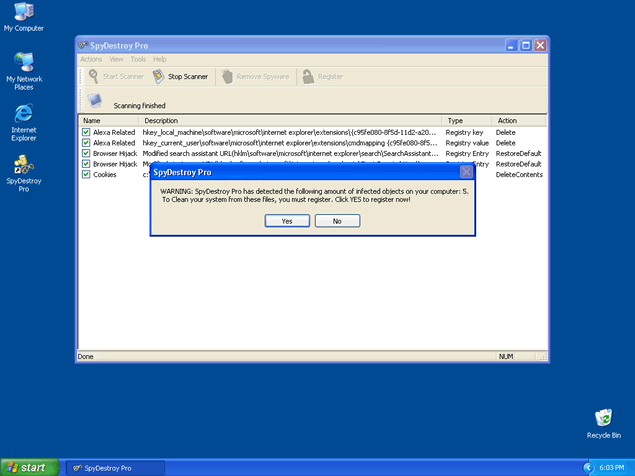
Task: Open the Recycle Bin
Action: click(603, 418)
